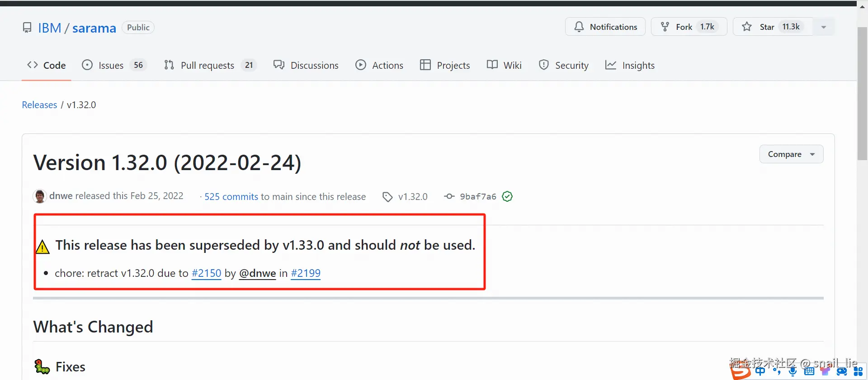Image resolution: width=868 pixels, height=380 pixels.
Task: Click the commit icon beside 9baf7a6
Action: [x=449, y=196]
